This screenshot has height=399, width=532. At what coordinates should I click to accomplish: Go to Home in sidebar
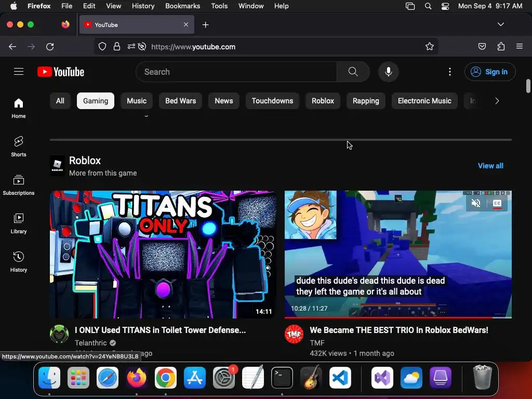(x=19, y=108)
